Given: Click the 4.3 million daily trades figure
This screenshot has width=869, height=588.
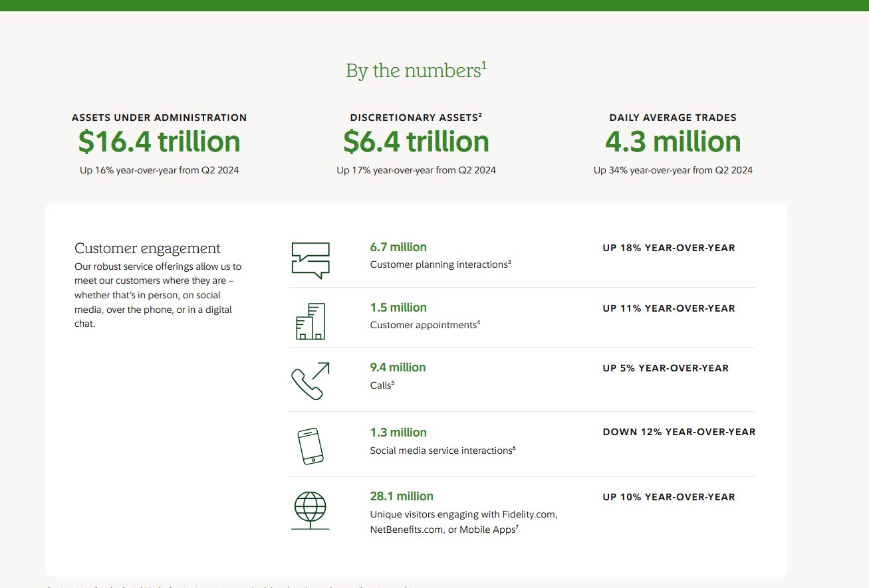Looking at the screenshot, I should click(x=673, y=142).
